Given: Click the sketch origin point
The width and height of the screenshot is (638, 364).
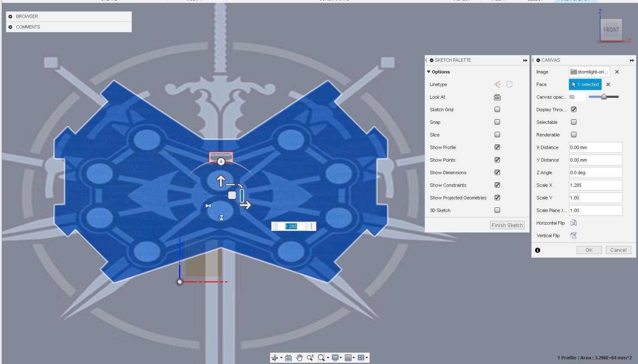Looking at the screenshot, I should 180,282.
